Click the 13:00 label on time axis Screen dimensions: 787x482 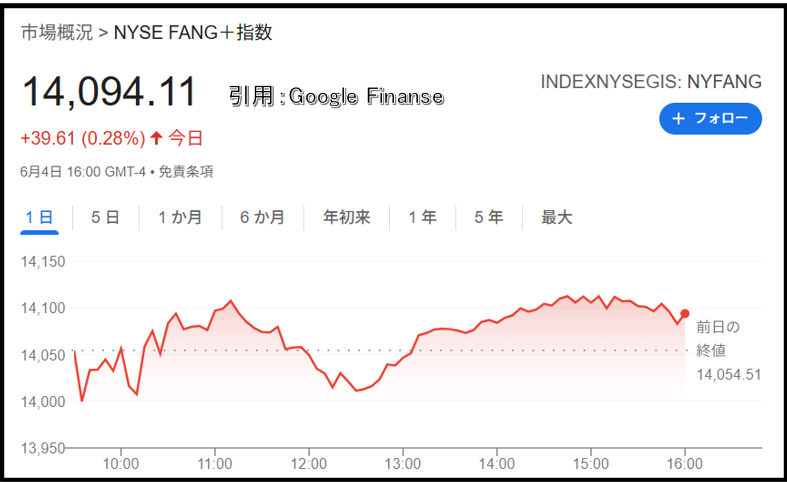click(403, 463)
